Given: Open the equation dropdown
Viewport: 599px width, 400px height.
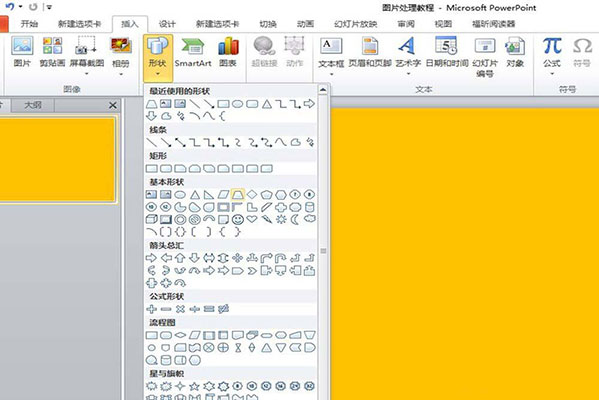Looking at the screenshot, I should [552, 74].
